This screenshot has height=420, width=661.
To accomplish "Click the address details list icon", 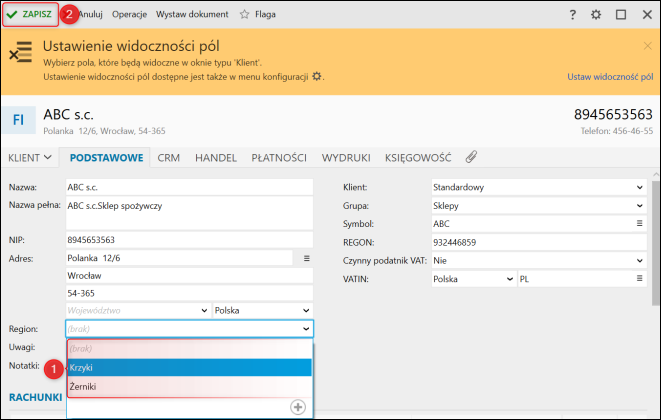I will (307, 258).
